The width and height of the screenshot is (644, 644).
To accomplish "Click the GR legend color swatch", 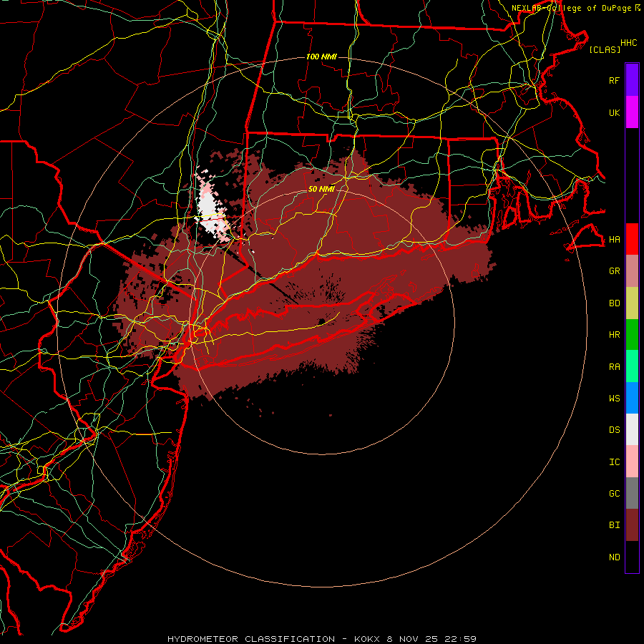I will (x=632, y=271).
